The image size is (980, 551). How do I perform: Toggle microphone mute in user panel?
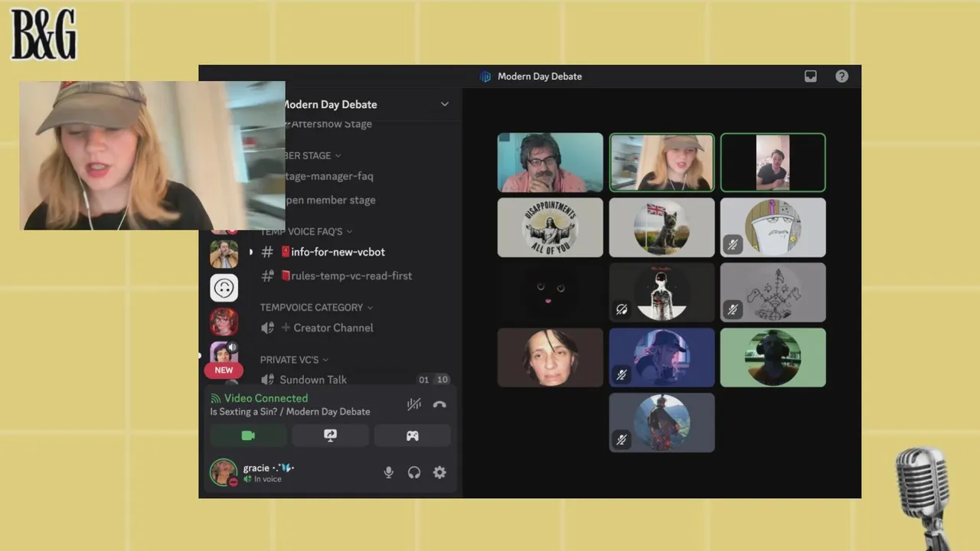(x=388, y=473)
